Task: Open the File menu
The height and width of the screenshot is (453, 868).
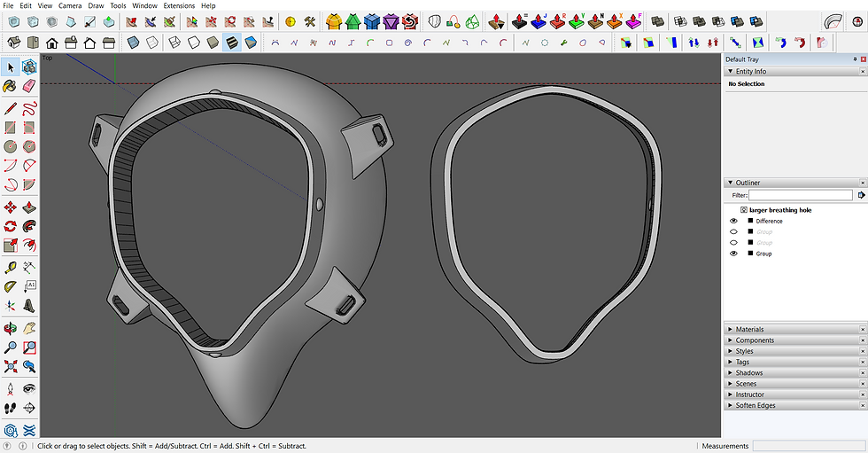Action: tap(8, 5)
